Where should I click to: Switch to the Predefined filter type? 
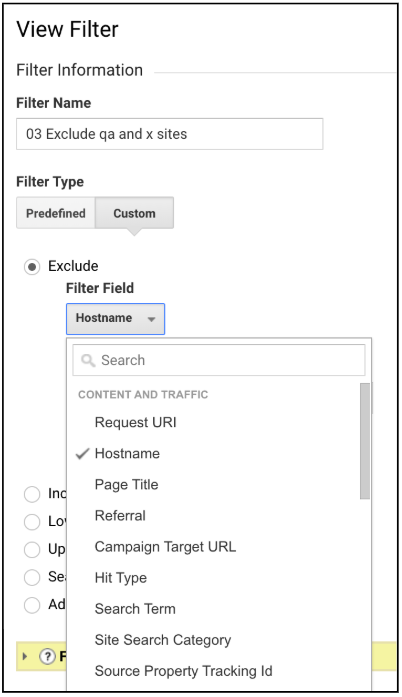(x=56, y=213)
